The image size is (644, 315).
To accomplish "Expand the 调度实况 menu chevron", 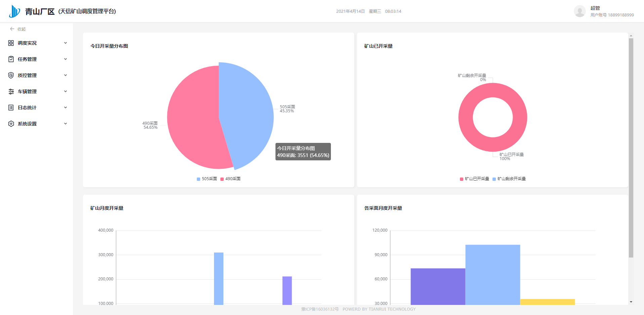I will click(66, 43).
